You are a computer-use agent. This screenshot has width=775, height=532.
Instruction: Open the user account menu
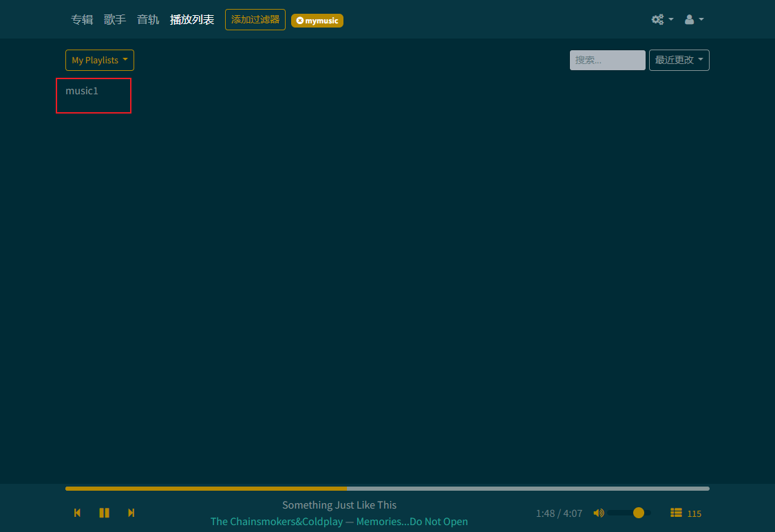[694, 19]
